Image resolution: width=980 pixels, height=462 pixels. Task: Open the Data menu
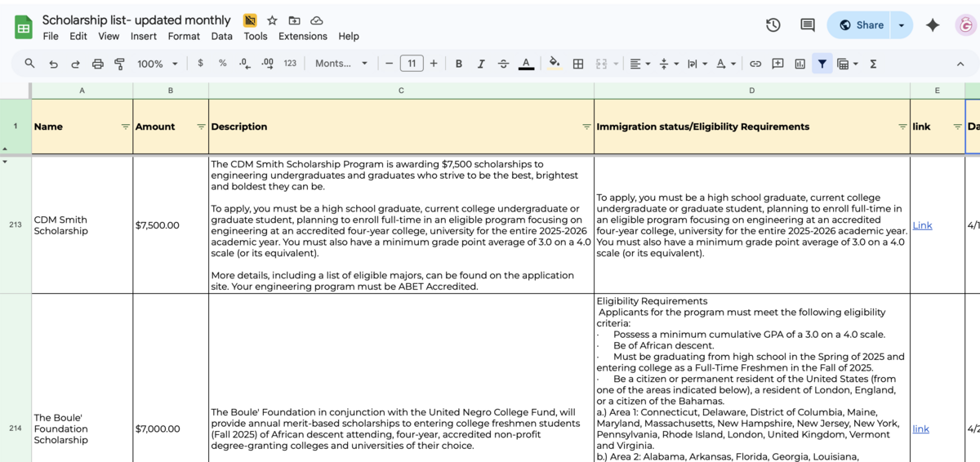pyautogui.click(x=221, y=36)
